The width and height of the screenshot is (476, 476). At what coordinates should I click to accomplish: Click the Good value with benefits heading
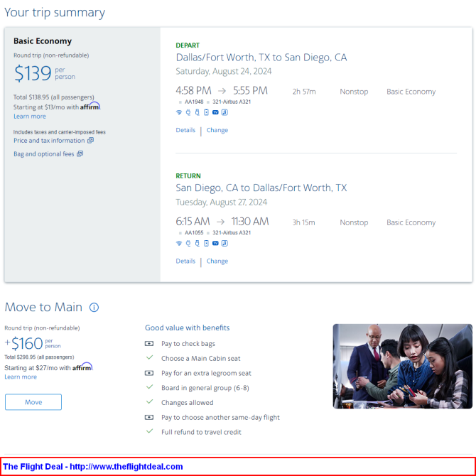pyautogui.click(x=187, y=328)
